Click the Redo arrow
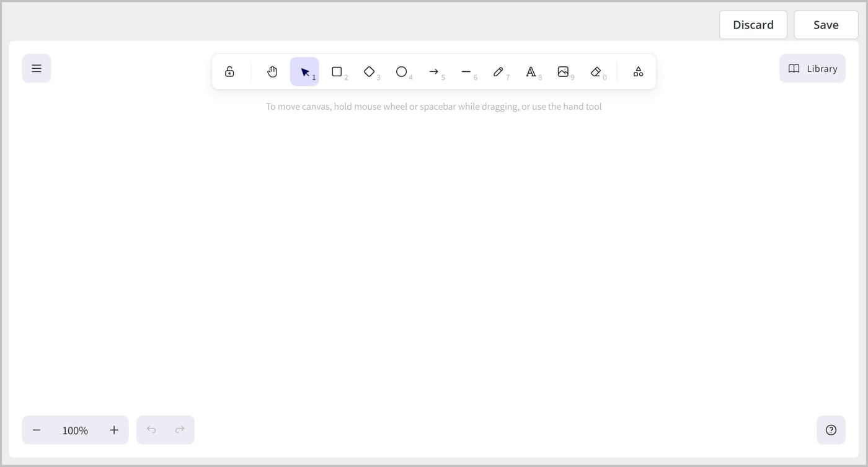 tap(180, 430)
